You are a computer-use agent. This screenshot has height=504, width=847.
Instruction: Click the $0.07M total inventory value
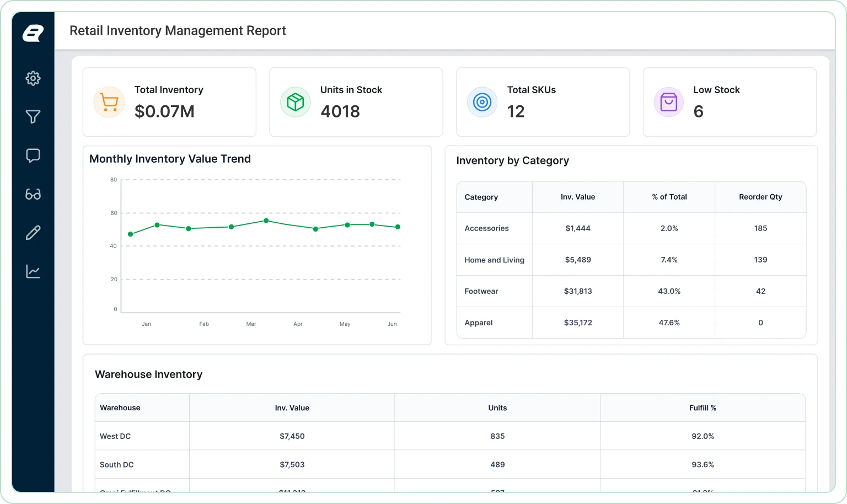tap(164, 111)
